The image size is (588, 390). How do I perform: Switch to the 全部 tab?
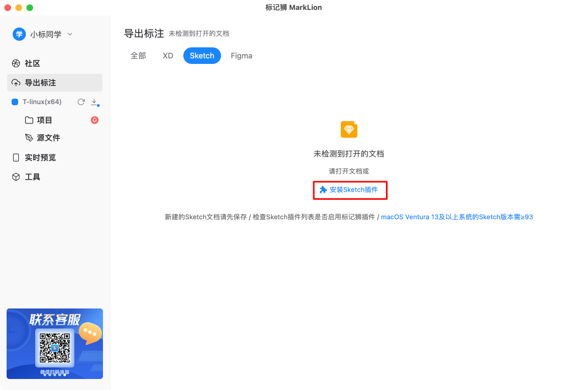pos(138,56)
